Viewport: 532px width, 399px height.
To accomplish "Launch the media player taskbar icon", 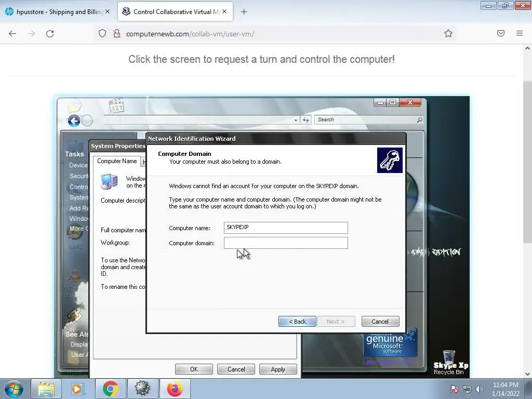I will pyautogui.click(x=77, y=389).
